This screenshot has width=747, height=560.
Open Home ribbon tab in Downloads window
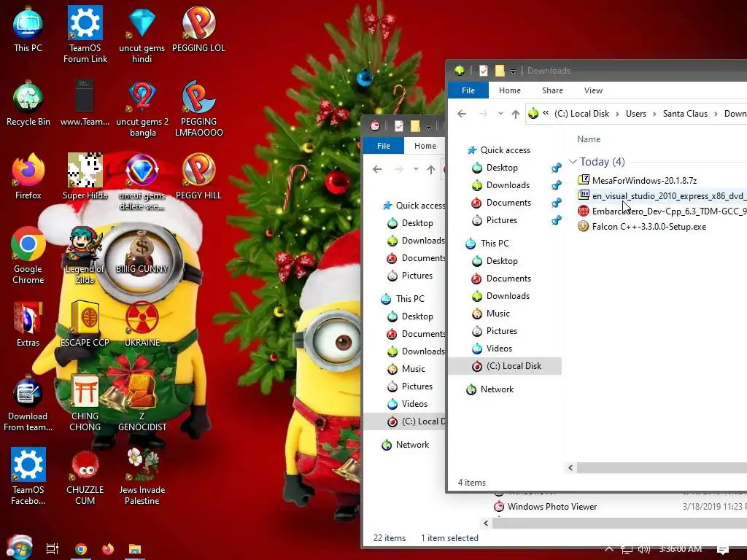(510, 90)
